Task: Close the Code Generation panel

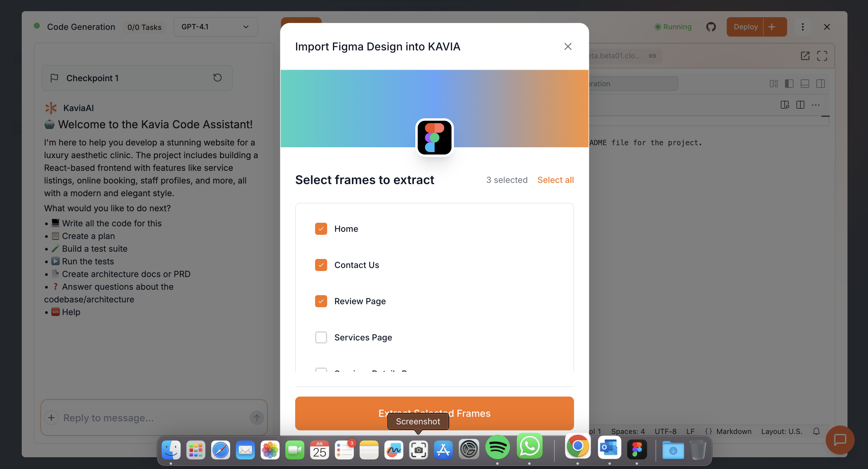Action: point(827,27)
